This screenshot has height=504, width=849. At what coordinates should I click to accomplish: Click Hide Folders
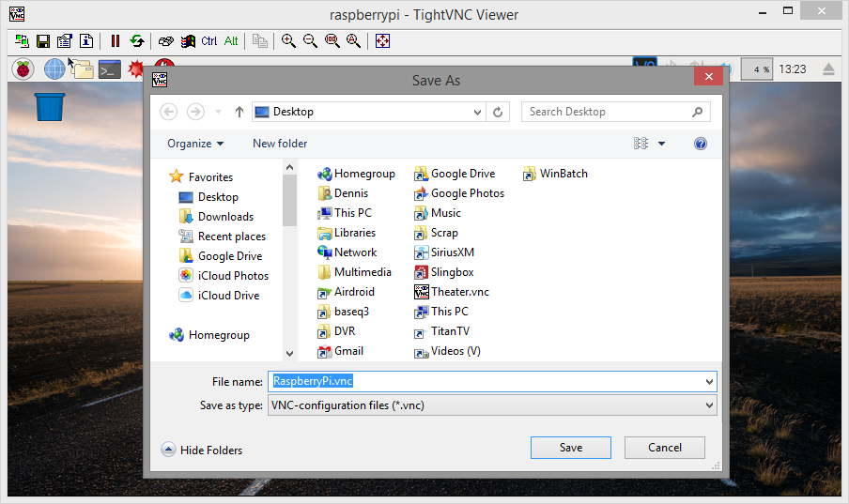(x=201, y=450)
